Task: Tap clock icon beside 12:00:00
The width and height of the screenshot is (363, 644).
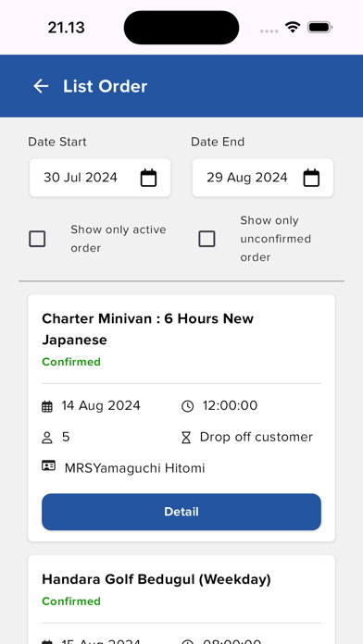Action: tap(187, 406)
